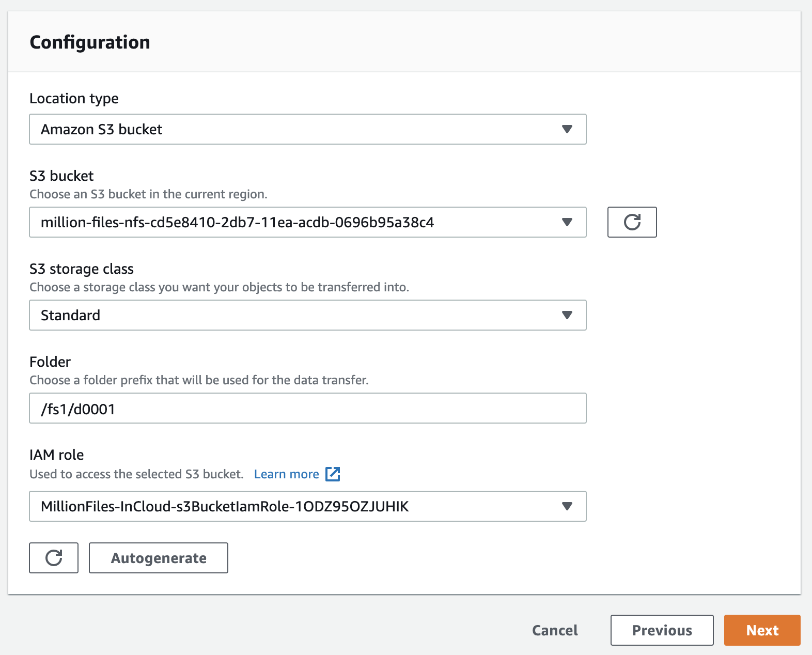The image size is (812, 655).
Task: Open the Amazon S3 bucket location type selector
Action: (x=308, y=129)
